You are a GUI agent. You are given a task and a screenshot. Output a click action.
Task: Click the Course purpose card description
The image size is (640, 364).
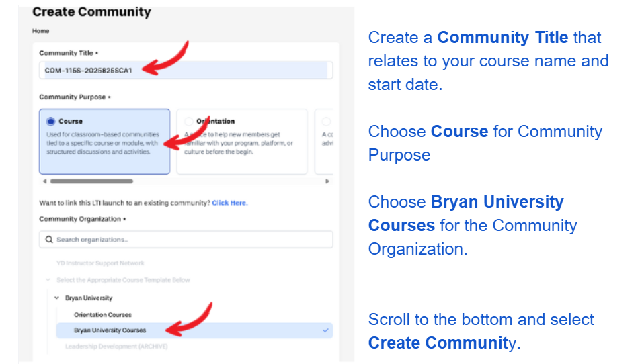[x=102, y=143]
